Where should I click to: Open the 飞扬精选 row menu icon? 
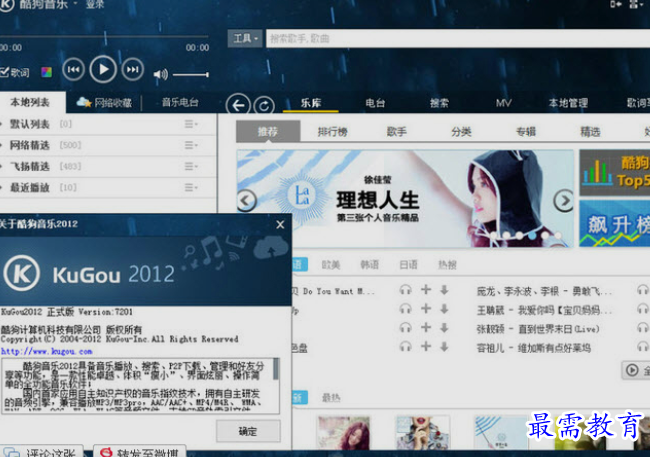pyautogui.click(x=191, y=166)
